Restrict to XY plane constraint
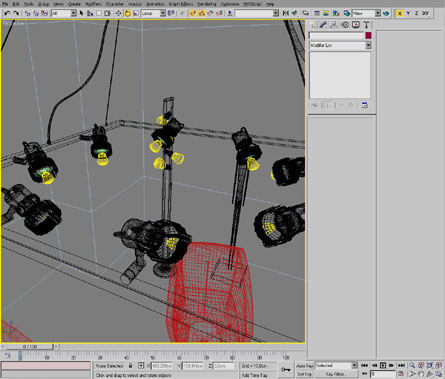The height and width of the screenshot is (379, 445). (x=425, y=13)
